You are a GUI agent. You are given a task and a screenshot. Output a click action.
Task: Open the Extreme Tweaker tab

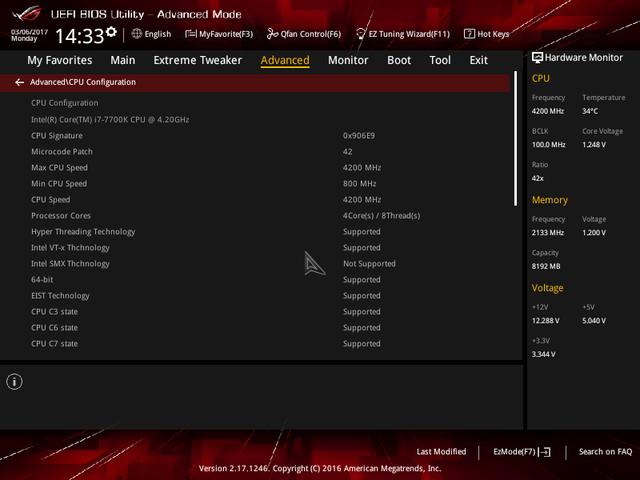click(198, 60)
